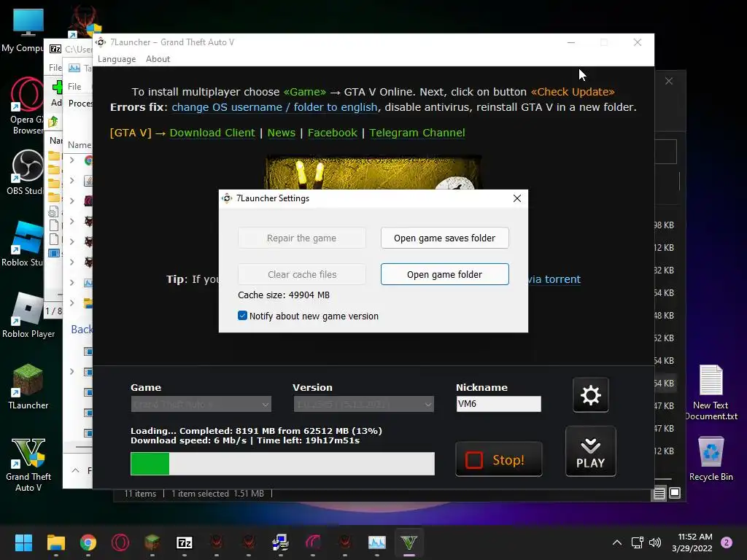Select the Processes tab in Task Manager

pos(80,104)
